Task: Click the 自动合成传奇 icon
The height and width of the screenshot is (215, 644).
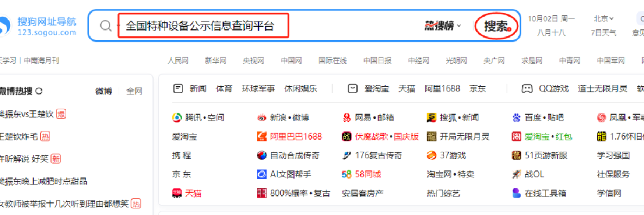Action: tap(262, 155)
